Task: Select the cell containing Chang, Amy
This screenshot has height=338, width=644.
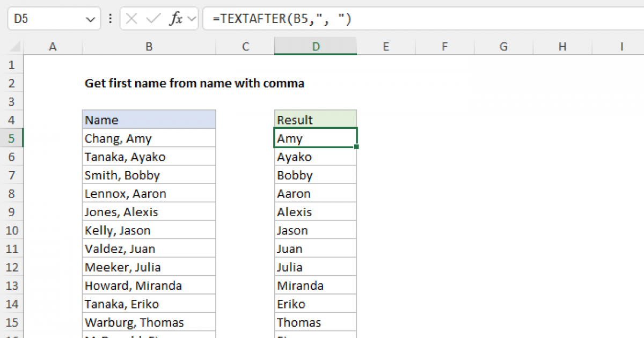Action: click(x=149, y=138)
